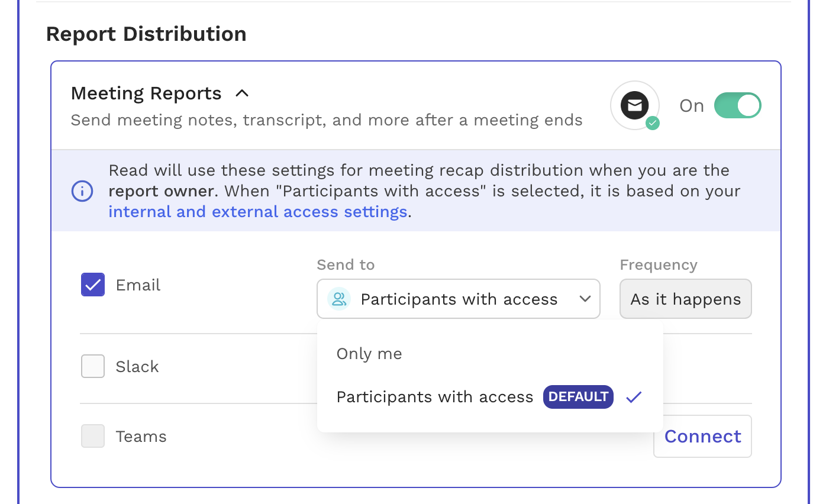The height and width of the screenshot is (504, 813).
Task: Connect the Teams integration
Action: click(702, 436)
